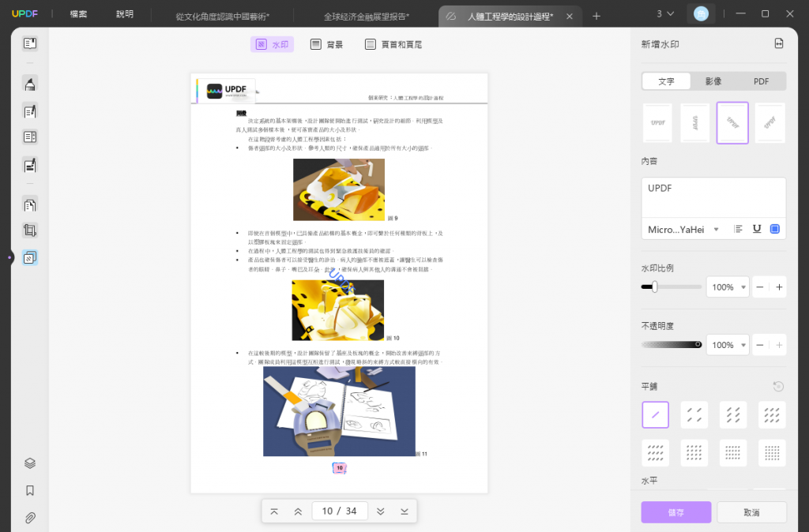Image resolution: width=809 pixels, height=532 pixels.
Task: Click the text alignment icon in content box
Action: coord(739,229)
